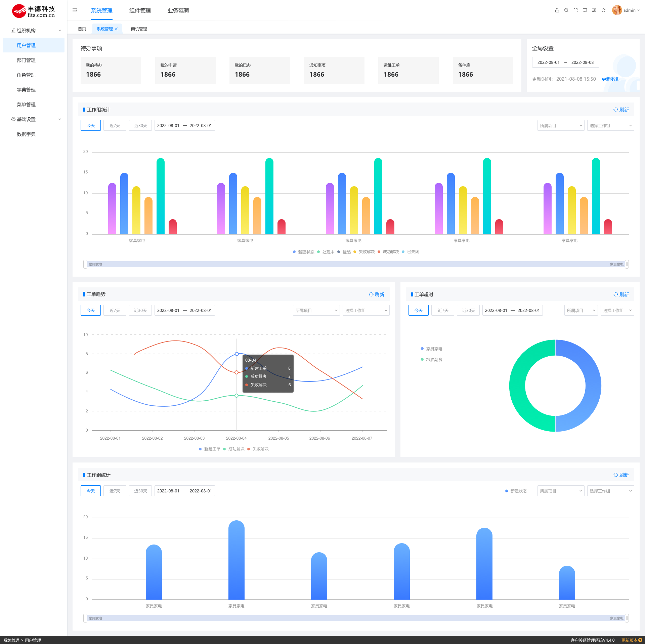Image resolution: width=645 pixels, height=644 pixels.
Task: Click 今天 in 工单超时
Action: point(419,310)
